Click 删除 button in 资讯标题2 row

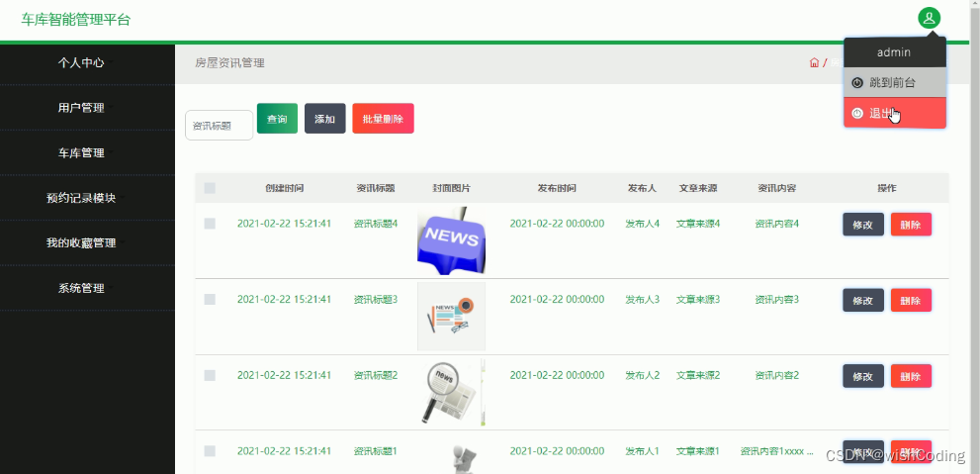point(911,376)
